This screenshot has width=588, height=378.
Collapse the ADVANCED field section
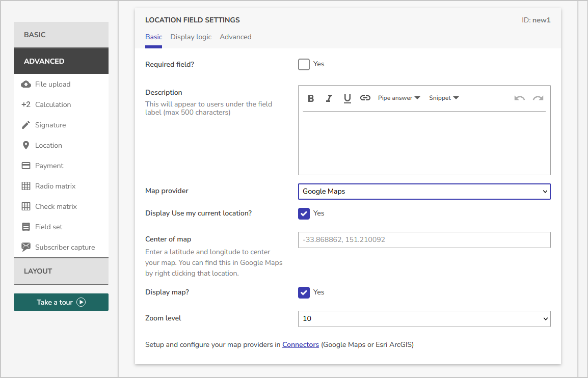(61, 61)
